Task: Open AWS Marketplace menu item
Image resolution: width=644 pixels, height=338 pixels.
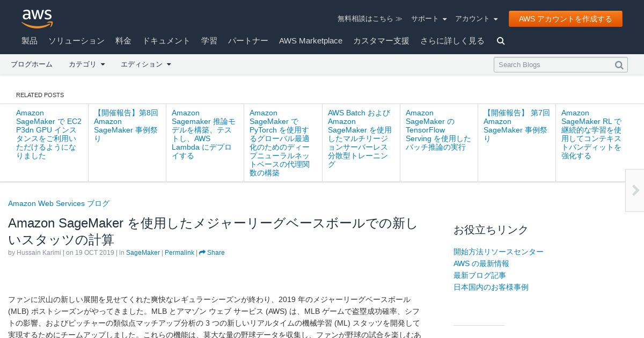Action: tap(311, 41)
